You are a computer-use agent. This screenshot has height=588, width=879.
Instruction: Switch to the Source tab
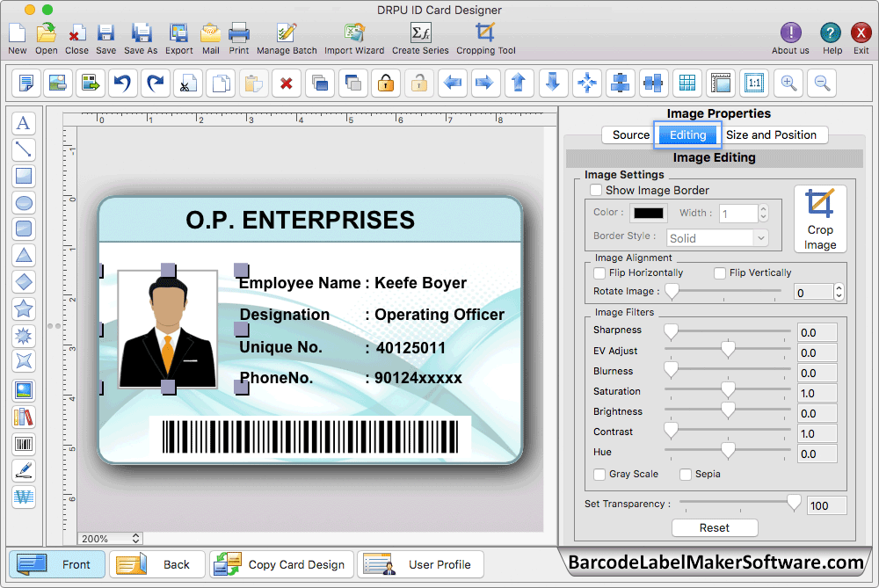pyautogui.click(x=630, y=135)
